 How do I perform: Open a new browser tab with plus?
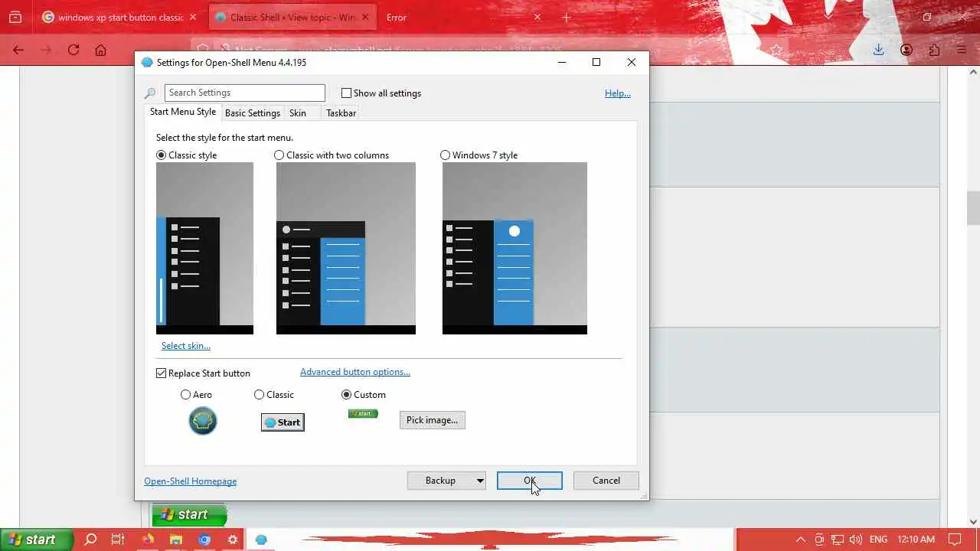point(567,17)
